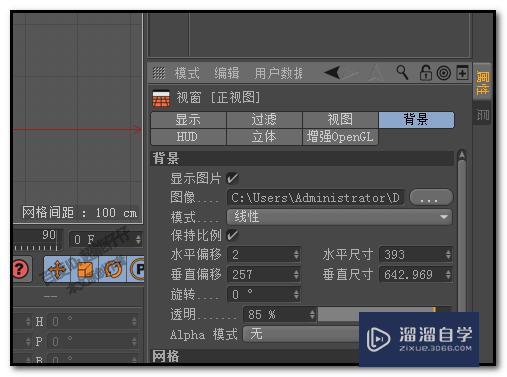The height and width of the screenshot is (377, 507).
Task: Click the 网格间距 : 100 cm label
Action: click(80, 213)
